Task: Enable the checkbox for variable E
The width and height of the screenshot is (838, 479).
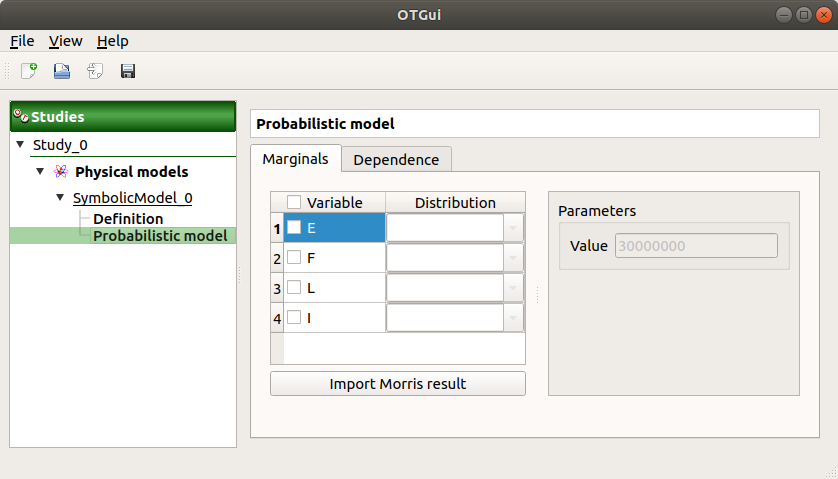Action: coord(294,227)
